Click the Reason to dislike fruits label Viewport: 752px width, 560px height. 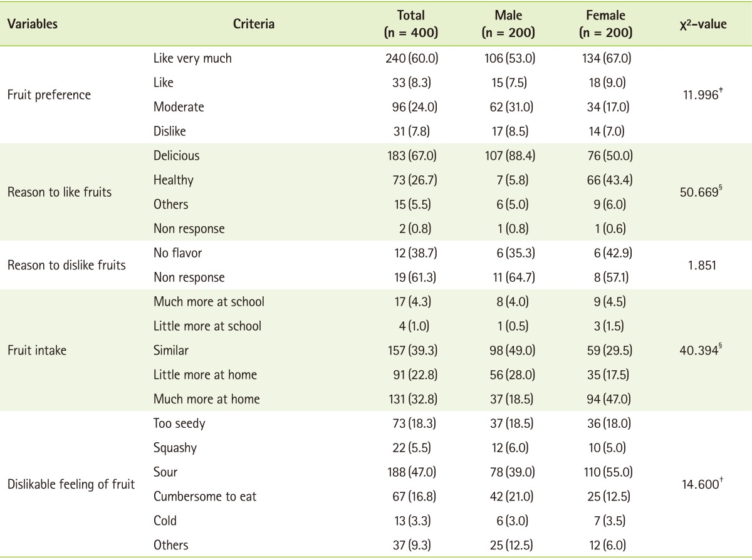[x=66, y=265]
